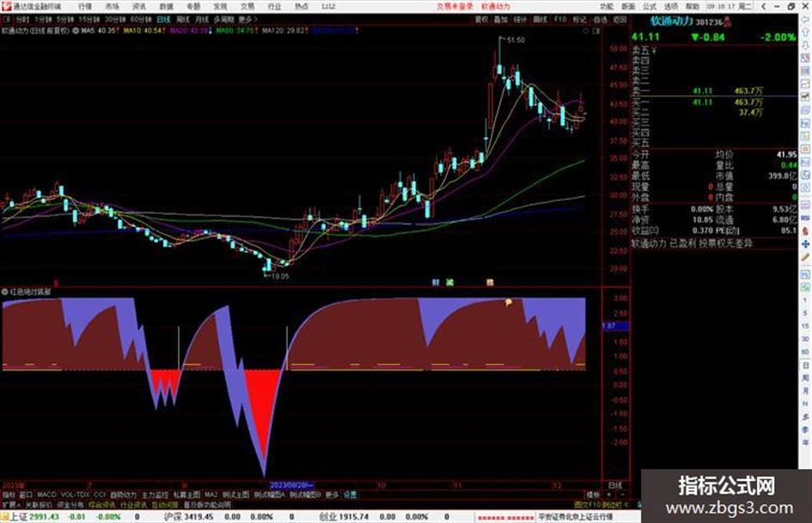Click the small square icon at chart top-right
Image resolution: width=812 pixels, height=523 pixels.
point(596,31)
